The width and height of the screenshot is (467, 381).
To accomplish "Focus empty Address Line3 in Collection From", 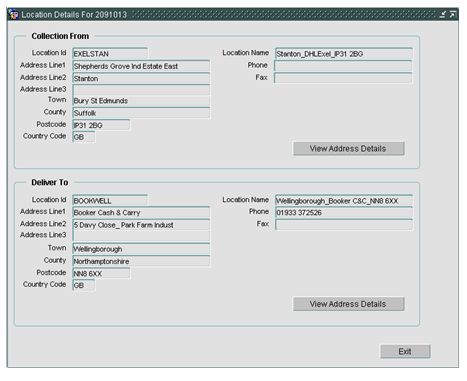I will (141, 90).
